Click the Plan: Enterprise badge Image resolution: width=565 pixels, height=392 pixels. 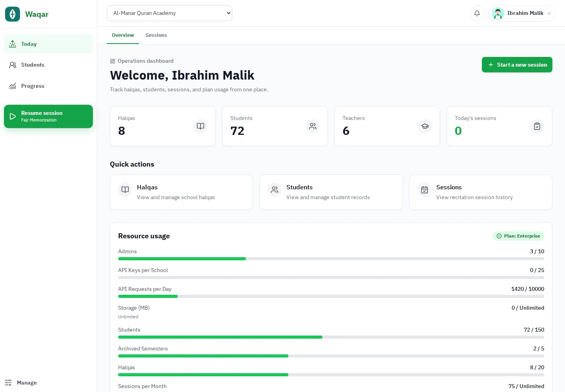(518, 236)
